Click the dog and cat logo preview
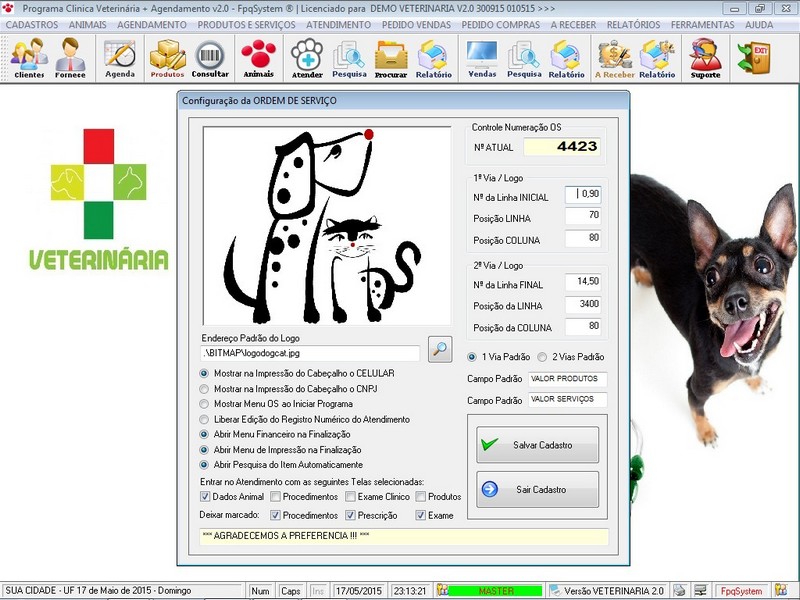The image size is (800, 600). tap(327, 226)
